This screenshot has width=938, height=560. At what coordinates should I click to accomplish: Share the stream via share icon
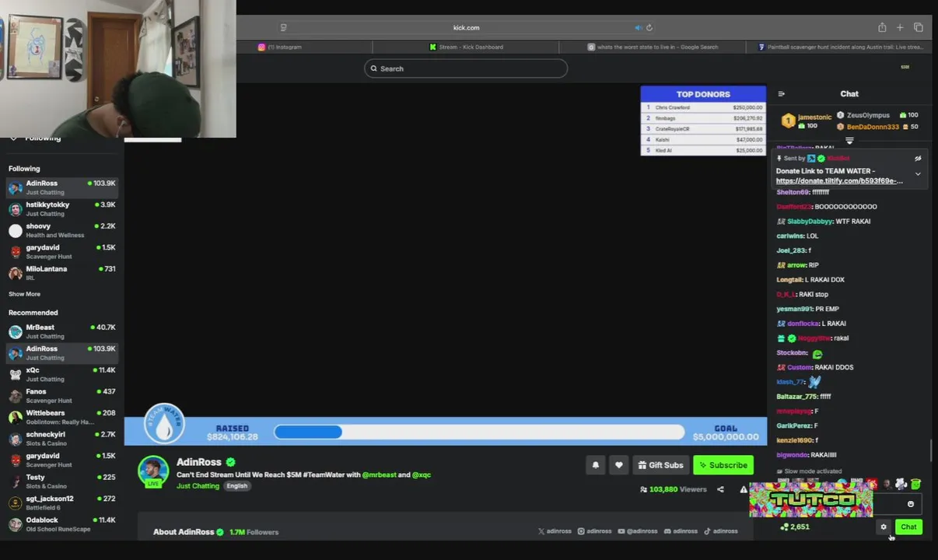pos(720,489)
